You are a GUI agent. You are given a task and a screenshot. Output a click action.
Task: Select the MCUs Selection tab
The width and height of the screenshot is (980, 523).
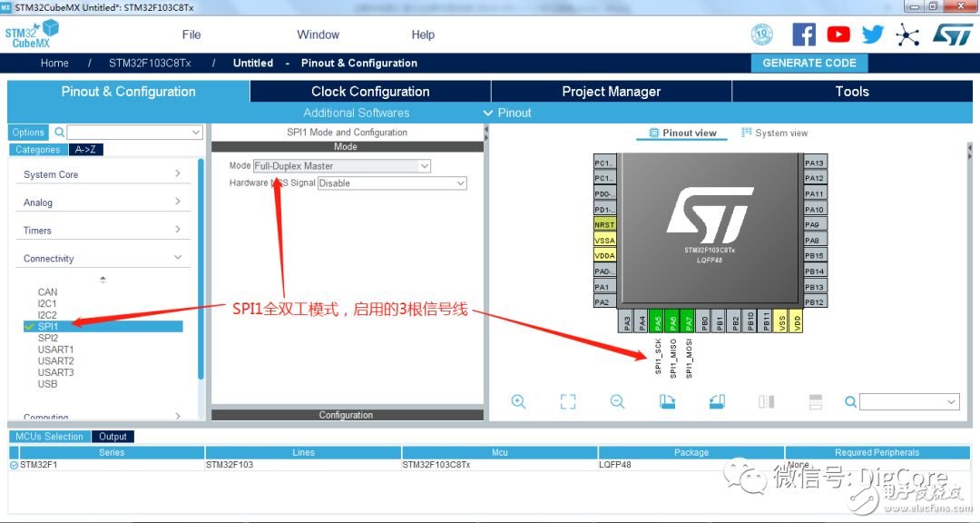click(x=49, y=437)
